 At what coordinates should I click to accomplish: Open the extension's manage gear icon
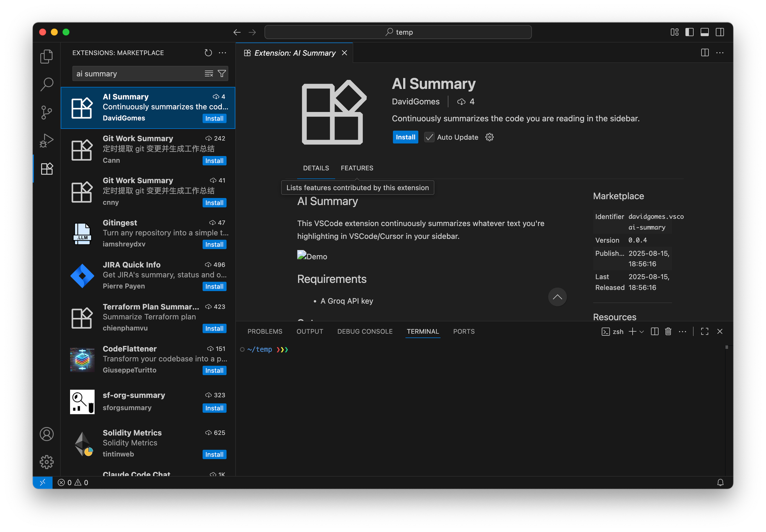[489, 137]
